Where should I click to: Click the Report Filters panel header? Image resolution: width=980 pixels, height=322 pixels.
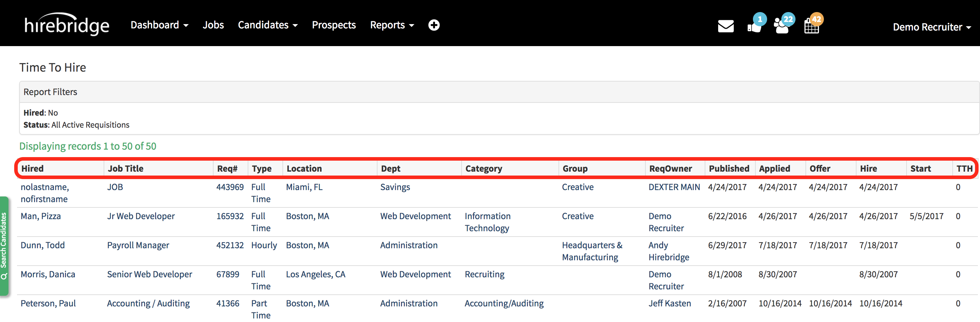click(x=50, y=92)
